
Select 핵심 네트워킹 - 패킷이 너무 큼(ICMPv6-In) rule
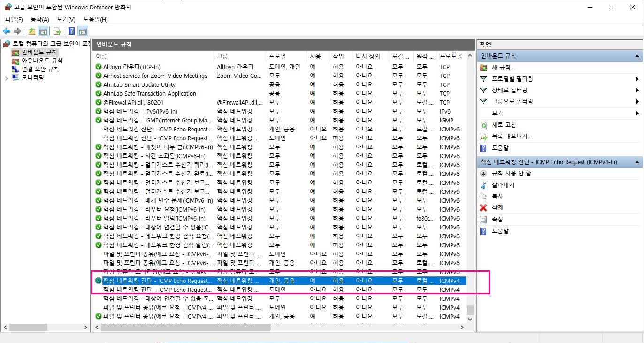tap(158, 147)
